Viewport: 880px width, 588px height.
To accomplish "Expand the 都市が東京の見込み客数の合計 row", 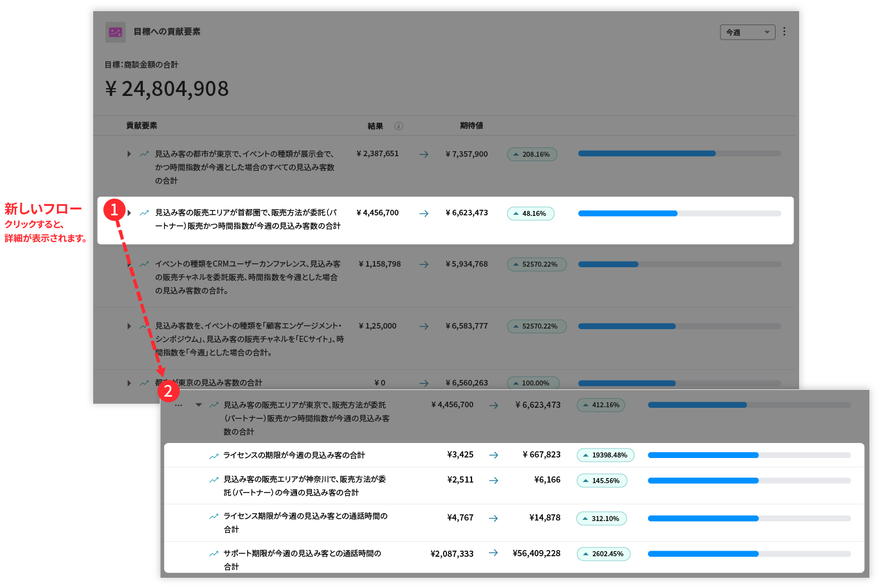I will (129, 383).
